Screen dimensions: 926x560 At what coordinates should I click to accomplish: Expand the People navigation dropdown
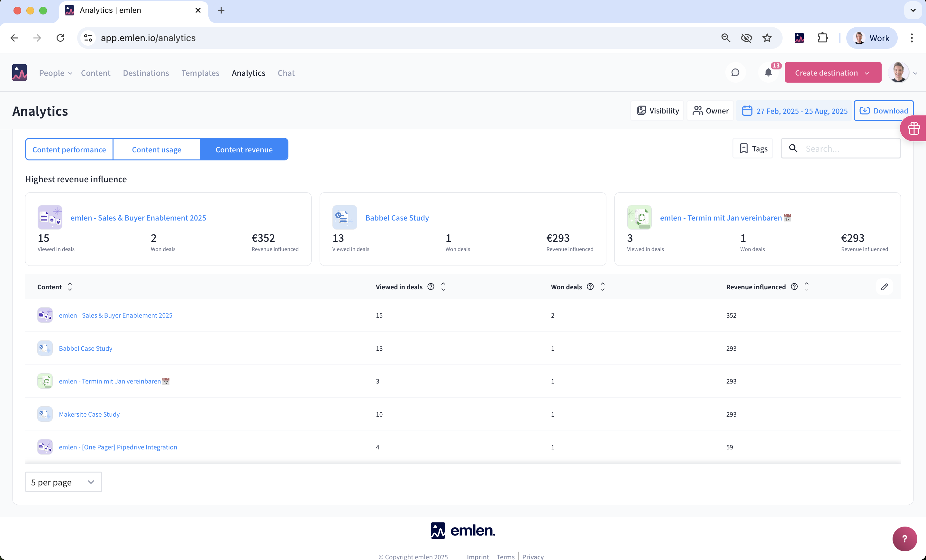click(55, 73)
